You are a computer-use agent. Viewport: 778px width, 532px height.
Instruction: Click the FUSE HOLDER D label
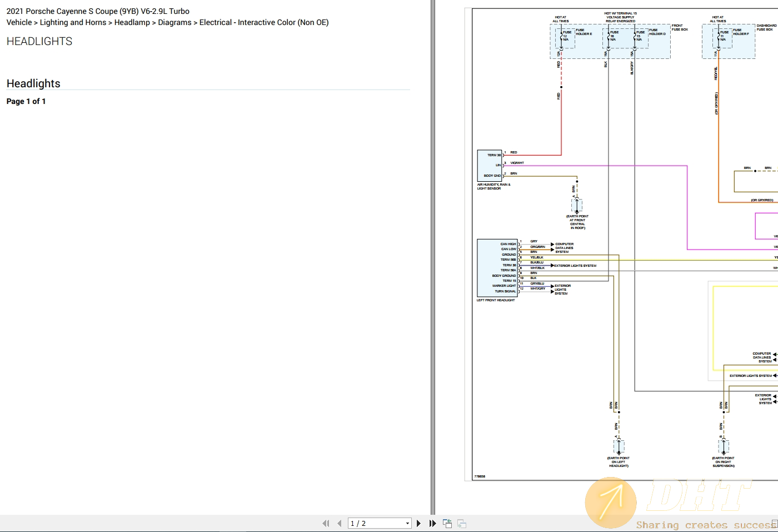[x=657, y=32]
